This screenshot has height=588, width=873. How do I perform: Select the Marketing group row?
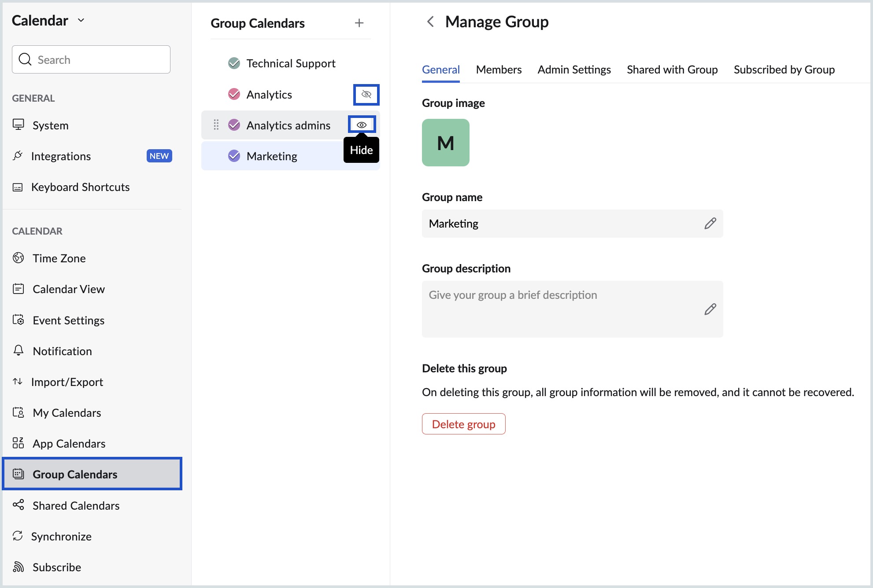point(291,156)
